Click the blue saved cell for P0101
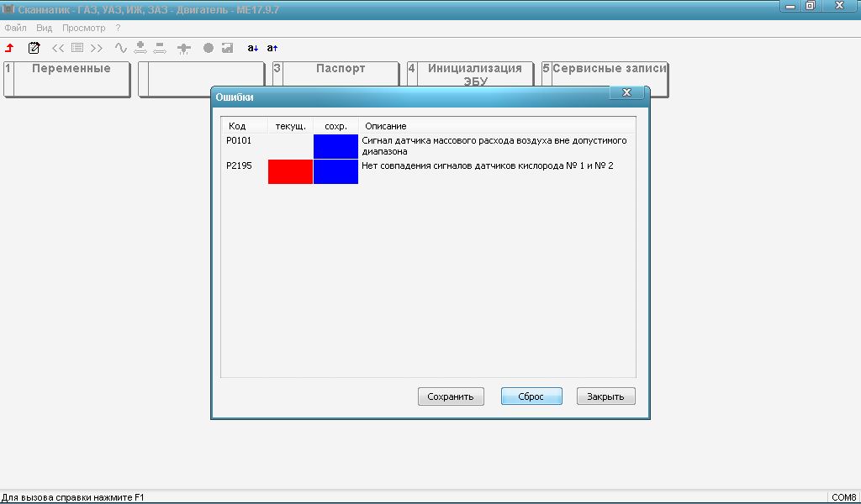The width and height of the screenshot is (861, 504). [335, 146]
